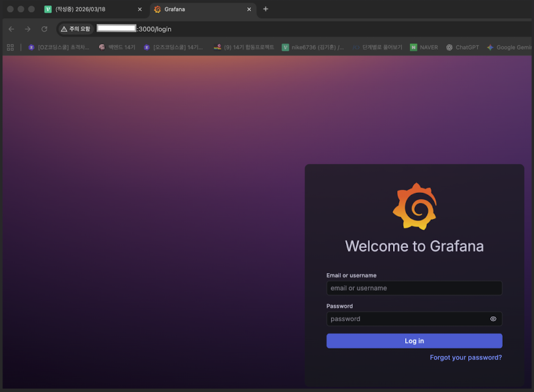
Task: Click the browser forward arrow
Action: coord(27,29)
